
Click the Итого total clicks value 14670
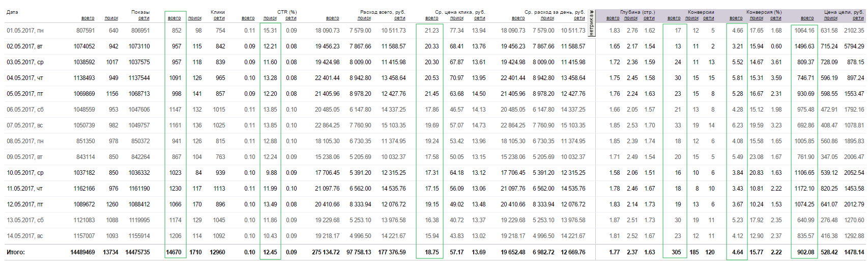(174, 252)
